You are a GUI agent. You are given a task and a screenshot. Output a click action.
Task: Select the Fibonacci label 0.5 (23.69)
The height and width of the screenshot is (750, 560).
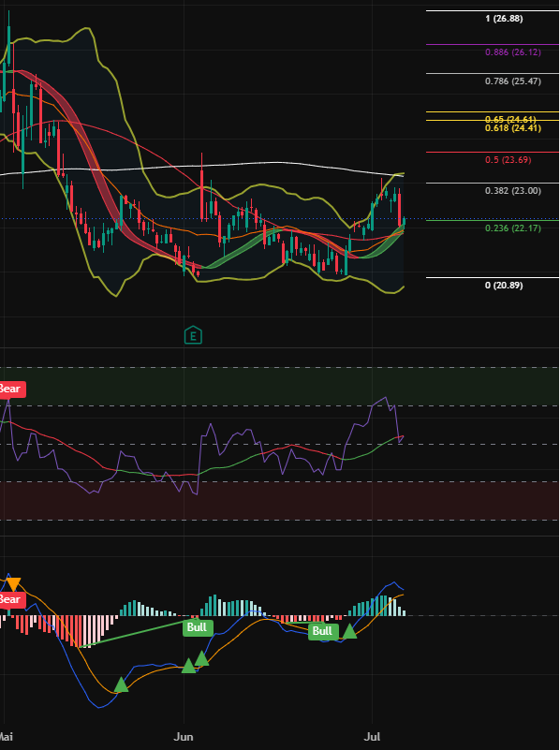[x=508, y=160]
